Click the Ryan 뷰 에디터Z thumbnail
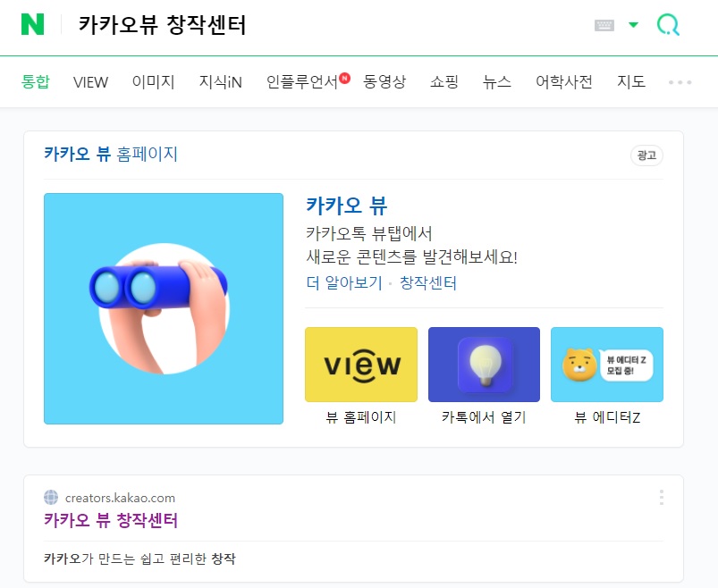This screenshot has width=718, height=588. pyautogui.click(x=607, y=365)
